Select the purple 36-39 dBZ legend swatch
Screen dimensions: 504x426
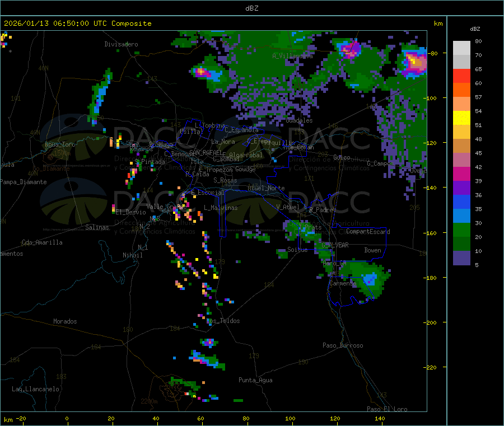(x=461, y=188)
